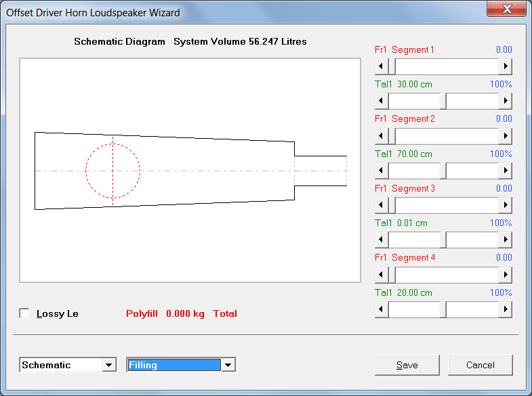Click the Tal1 20.00 cm slider thumb
This screenshot has width=532, height=396.
[x=443, y=309]
